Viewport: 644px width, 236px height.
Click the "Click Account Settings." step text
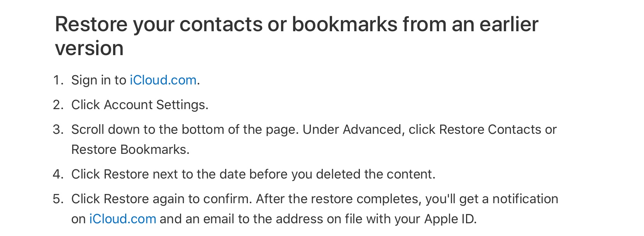coord(140,105)
